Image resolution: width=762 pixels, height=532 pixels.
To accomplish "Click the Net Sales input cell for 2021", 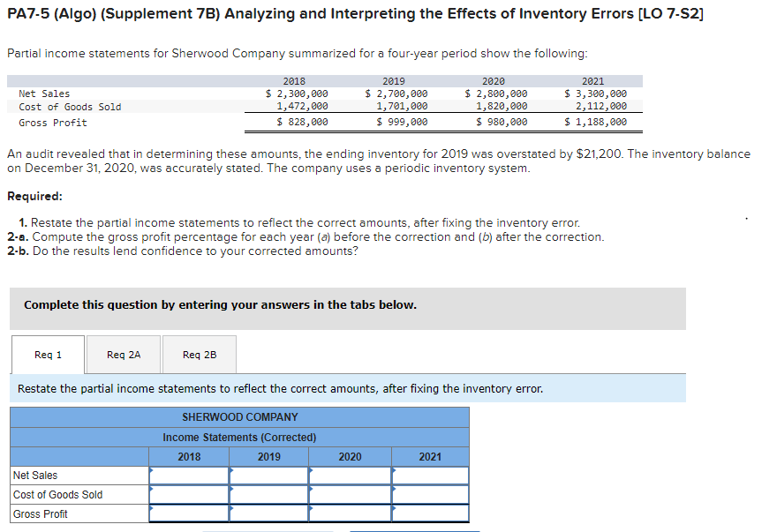I will pos(429,475).
